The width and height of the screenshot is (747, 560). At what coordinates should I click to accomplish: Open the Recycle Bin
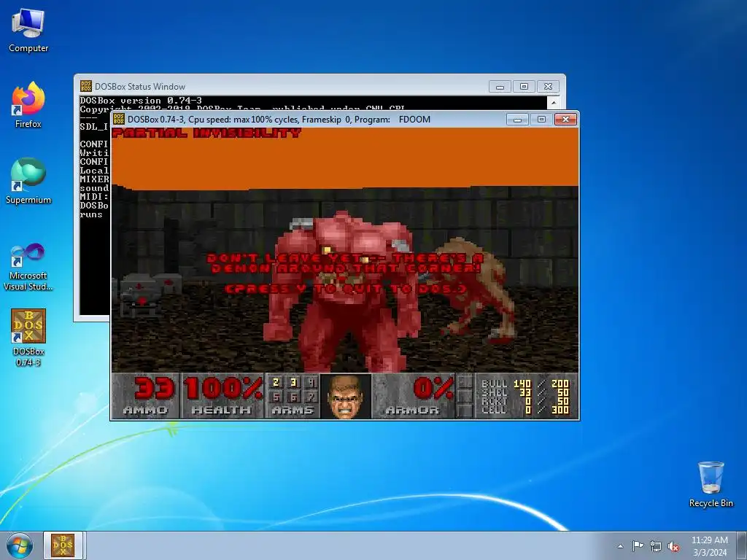711,485
